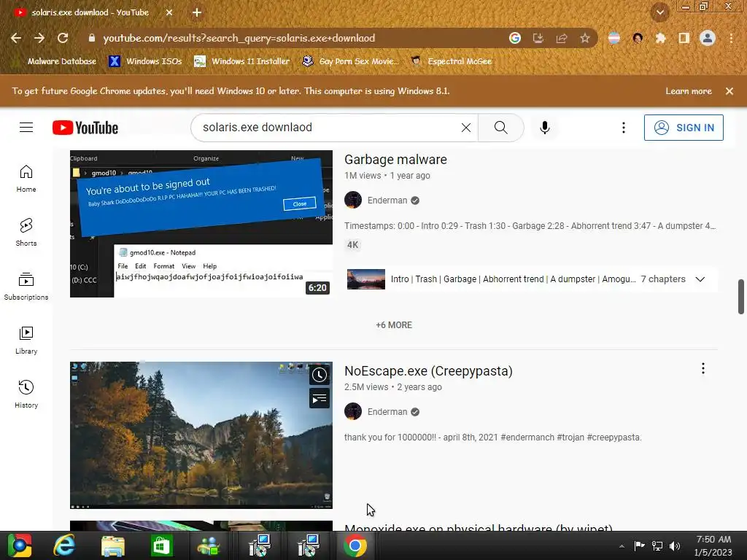Close the solaris.exe download YouTube tab
Screen dimensions: 747x560
[x=169, y=12]
